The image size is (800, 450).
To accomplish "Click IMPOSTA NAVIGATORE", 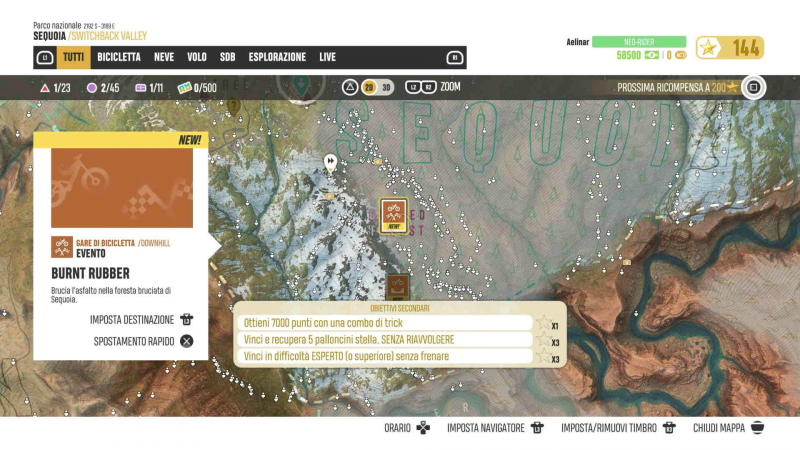I will (485, 428).
